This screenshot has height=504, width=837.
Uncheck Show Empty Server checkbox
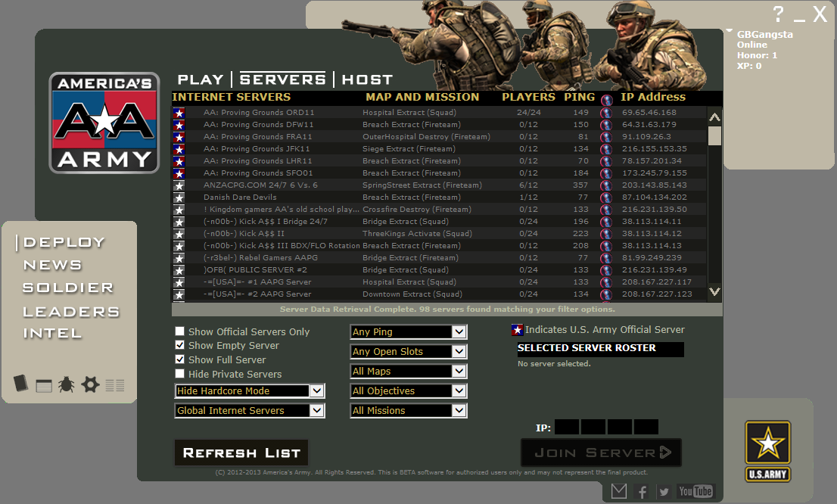click(180, 345)
